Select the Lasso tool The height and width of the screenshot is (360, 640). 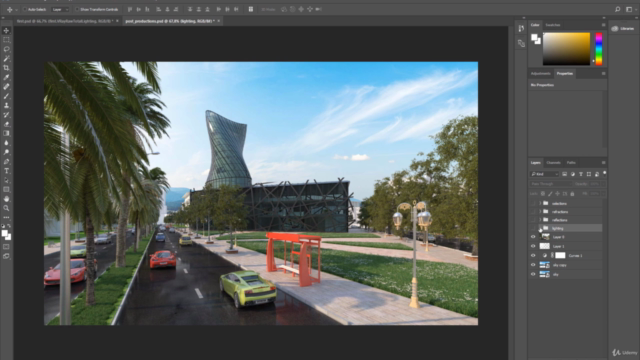pyautogui.click(x=6, y=49)
